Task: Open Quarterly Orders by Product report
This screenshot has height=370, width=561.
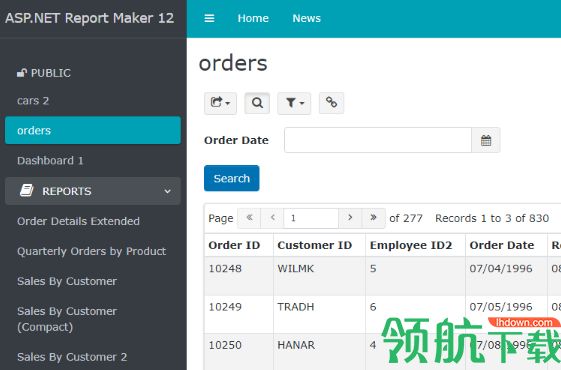Action: (x=93, y=251)
